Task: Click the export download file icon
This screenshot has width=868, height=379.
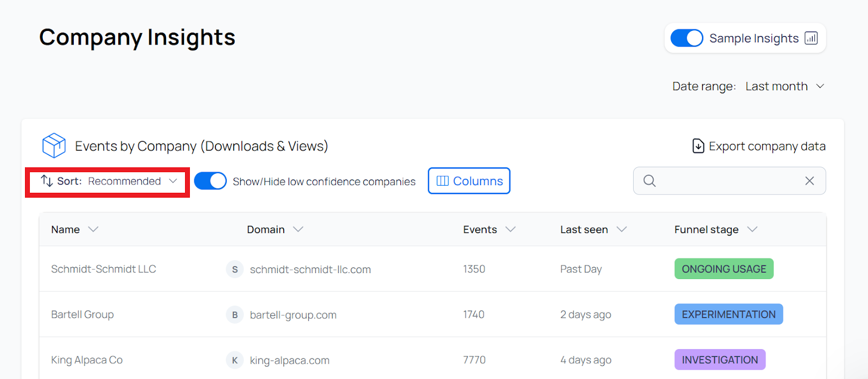Action: pos(698,146)
